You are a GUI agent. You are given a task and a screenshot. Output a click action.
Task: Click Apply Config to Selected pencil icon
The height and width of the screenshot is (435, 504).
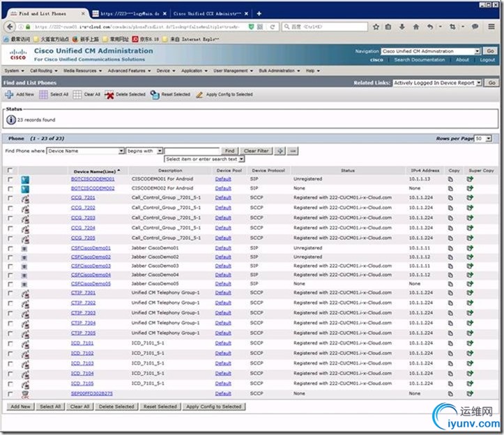pyautogui.click(x=200, y=94)
